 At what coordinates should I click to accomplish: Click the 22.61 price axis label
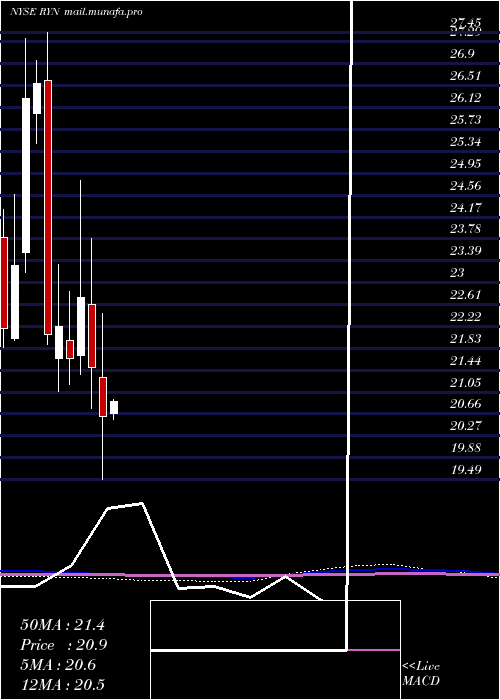tap(465, 295)
